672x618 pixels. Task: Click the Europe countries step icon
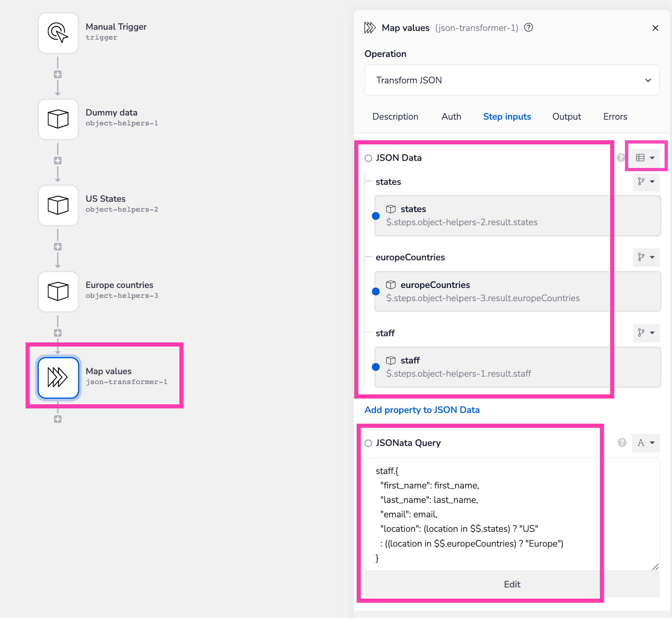tap(58, 292)
